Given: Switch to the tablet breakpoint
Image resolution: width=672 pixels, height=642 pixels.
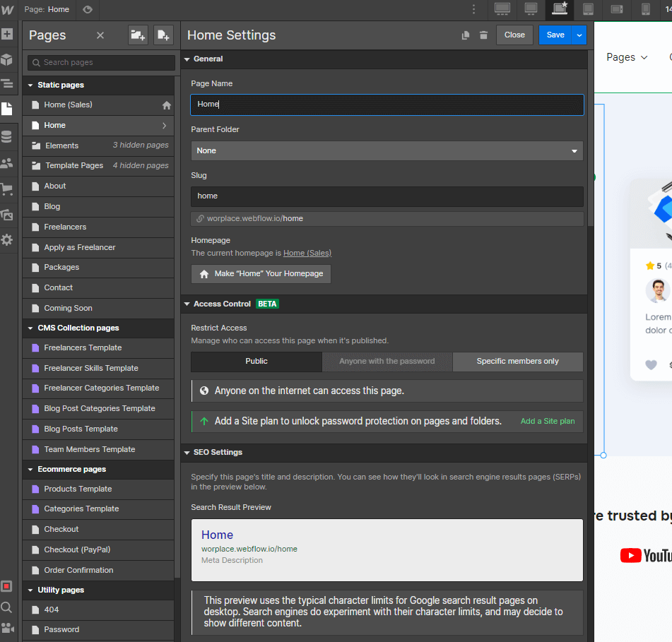Looking at the screenshot, I should point(589,10).
